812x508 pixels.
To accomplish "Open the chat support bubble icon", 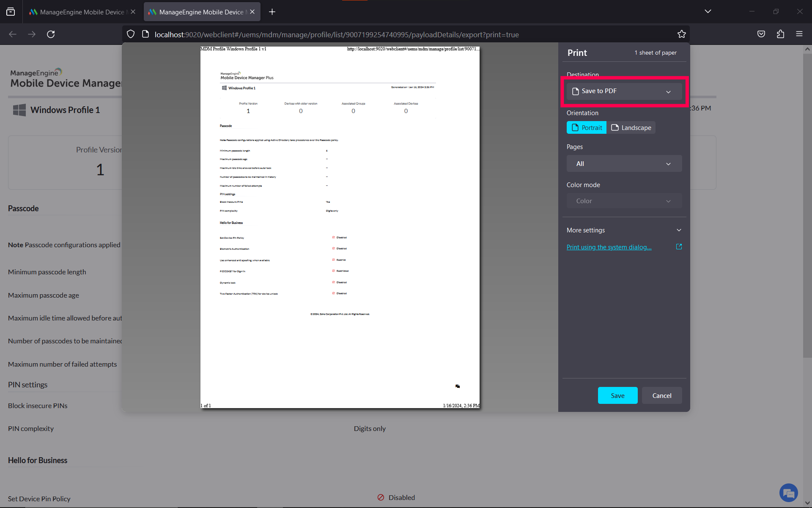I will click(788, 493).
